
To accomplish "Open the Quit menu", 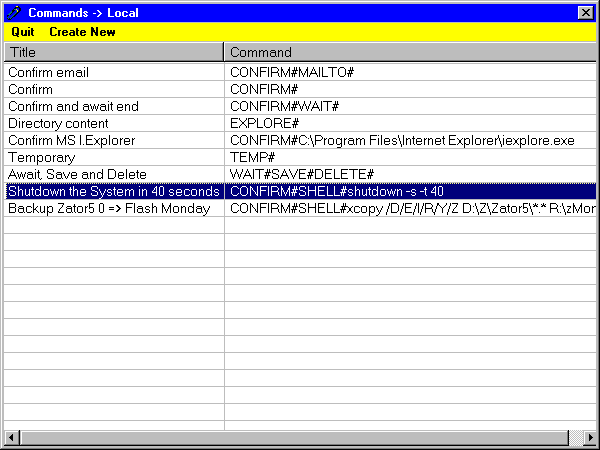I will [x=23, y=32].
